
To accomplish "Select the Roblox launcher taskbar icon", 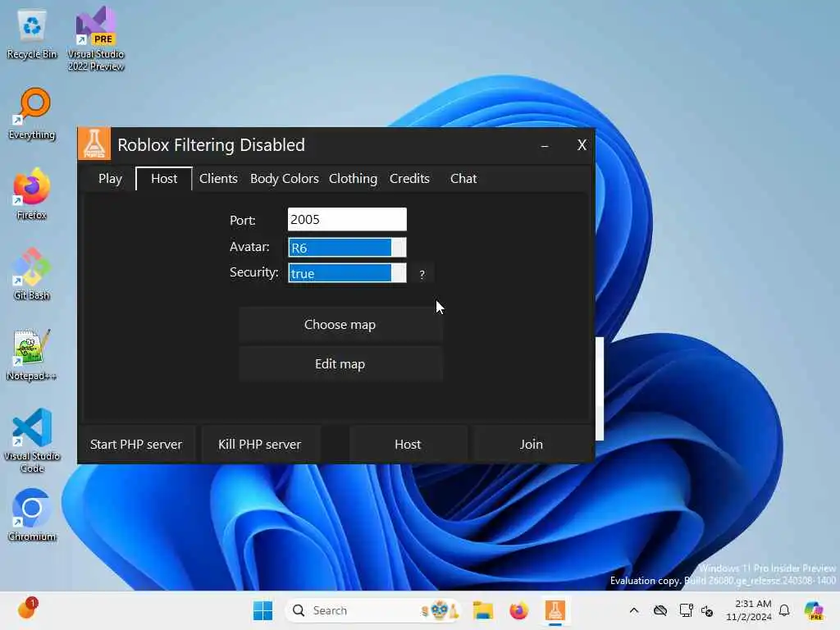I will click(x=555, y=610).
